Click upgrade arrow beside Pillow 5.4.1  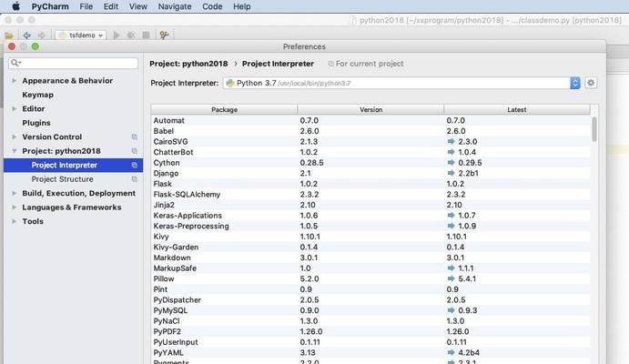click(x=451, y=278)
